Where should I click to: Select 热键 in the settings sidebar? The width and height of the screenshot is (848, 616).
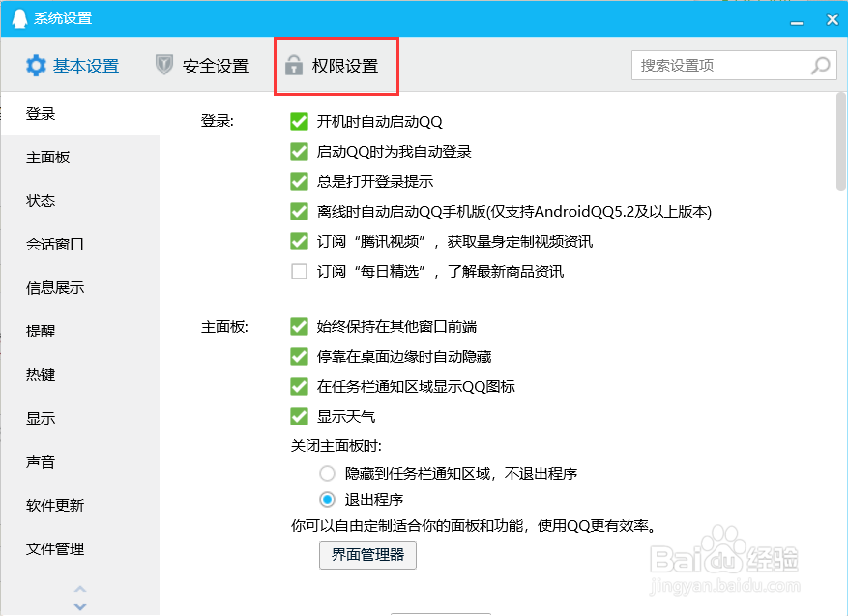(41, 374)
